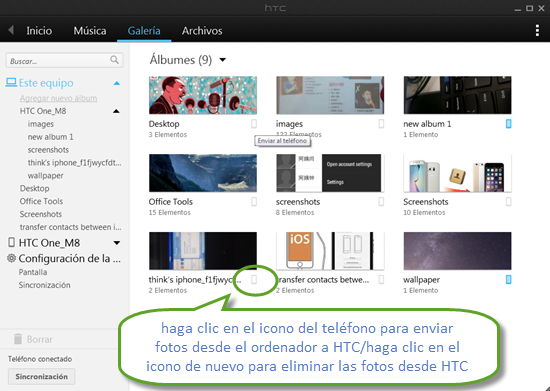Screen dimensions: 550x391
Task: Select the Galería tab
Action: point(144,31)
